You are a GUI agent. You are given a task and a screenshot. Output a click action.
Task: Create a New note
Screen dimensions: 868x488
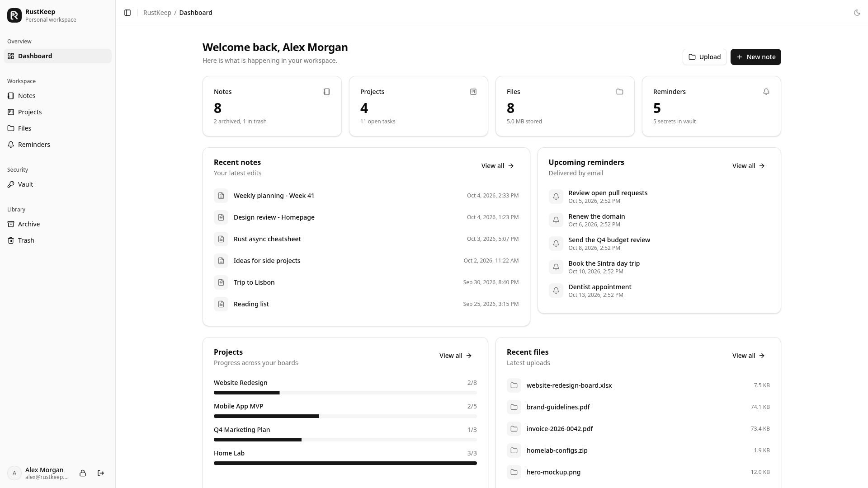[x=755, y=57]
